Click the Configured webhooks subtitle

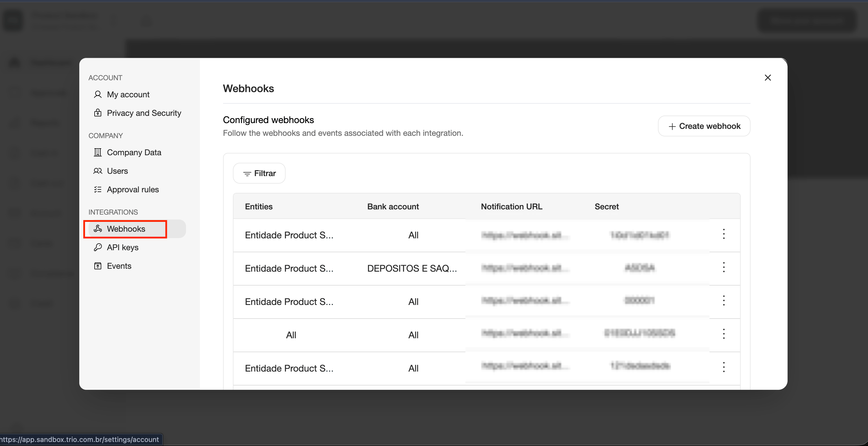click(x=268, y=120)
